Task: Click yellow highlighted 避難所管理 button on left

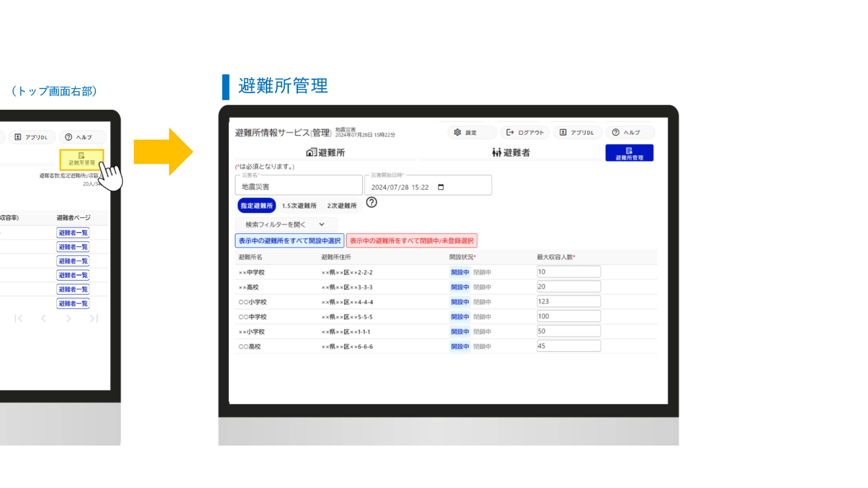Action: (82, 159)
